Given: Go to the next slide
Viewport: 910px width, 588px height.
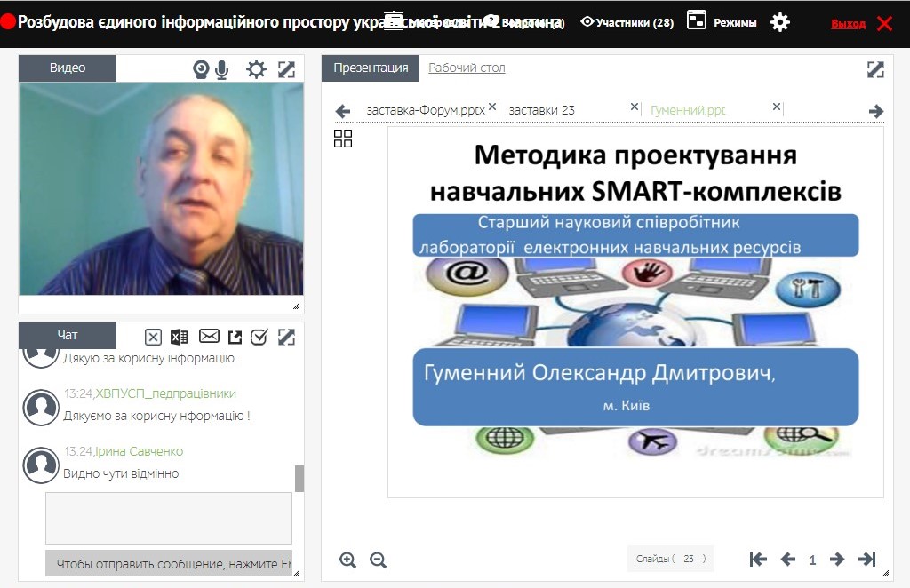Looking at the screenshot, I should coord(836,559).
